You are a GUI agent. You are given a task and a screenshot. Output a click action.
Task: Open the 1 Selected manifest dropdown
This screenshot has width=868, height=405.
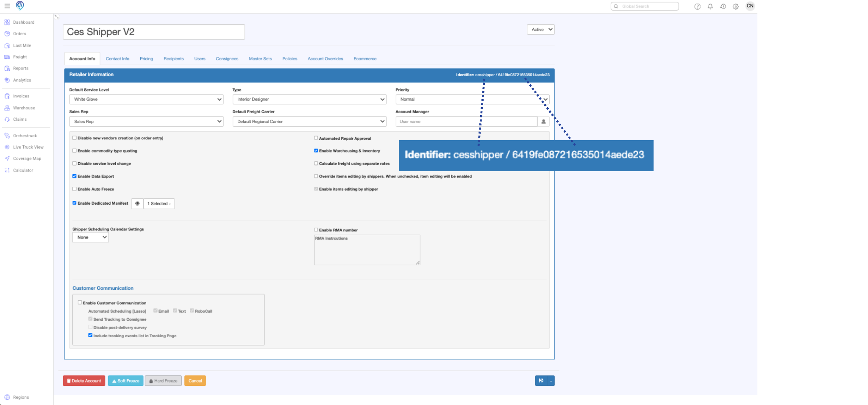(x=159, y=204)
